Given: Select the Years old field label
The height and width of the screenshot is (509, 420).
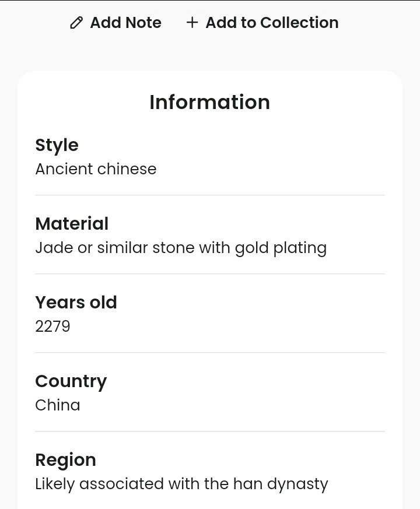Looking at the screenshot, I should click(76, 303).
